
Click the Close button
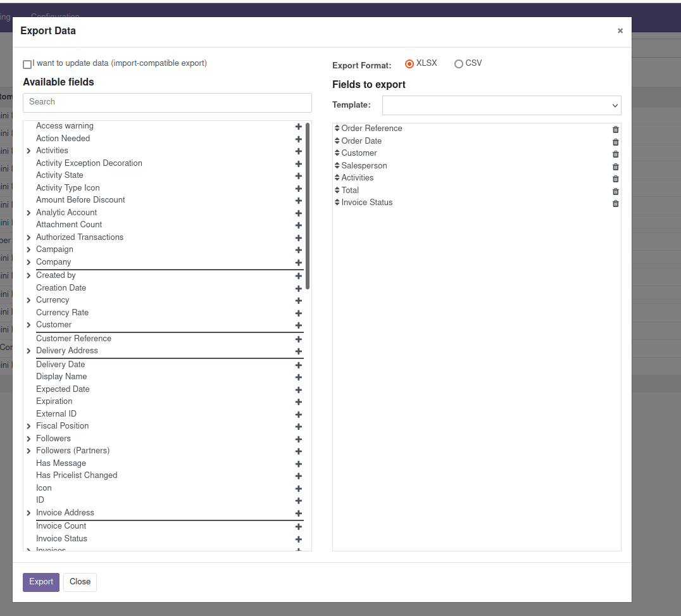(x=80, y=582)
